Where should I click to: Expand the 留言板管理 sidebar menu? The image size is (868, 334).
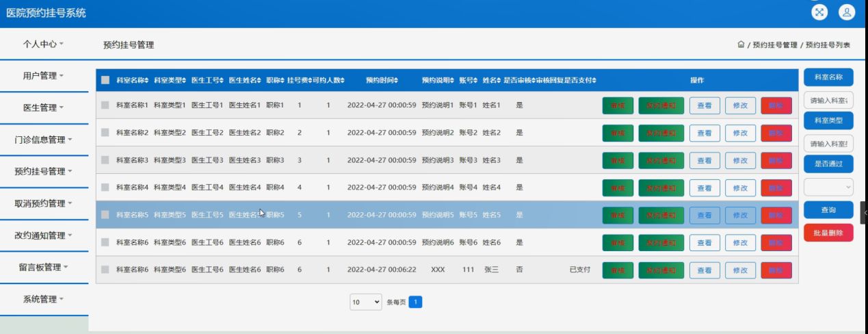[44, 268]
